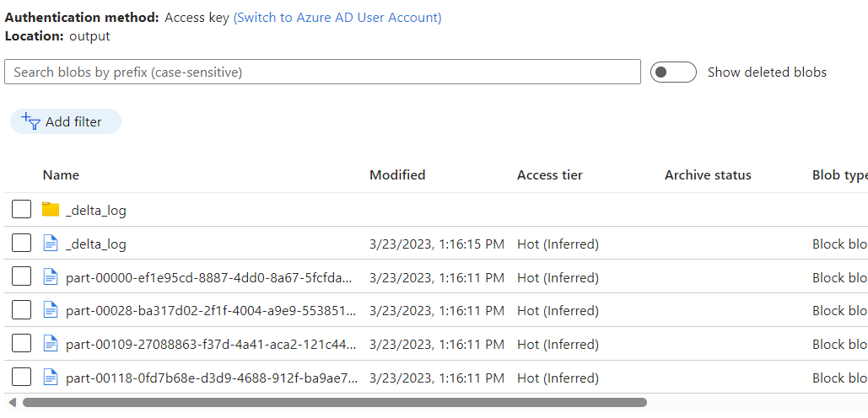The height and width of the screenshot is (418, 868).
Task: Focus the Search blobs by prefix field
Action: [x=322, y=72]
